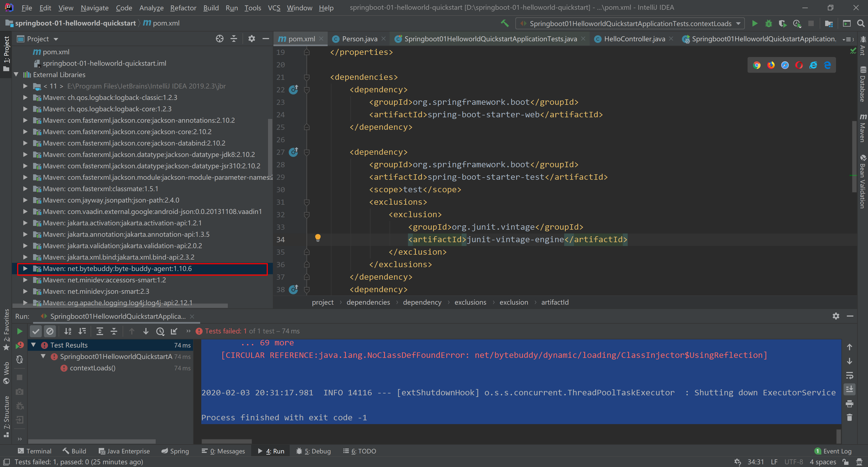Open the Refactor menu

point(183,8)
